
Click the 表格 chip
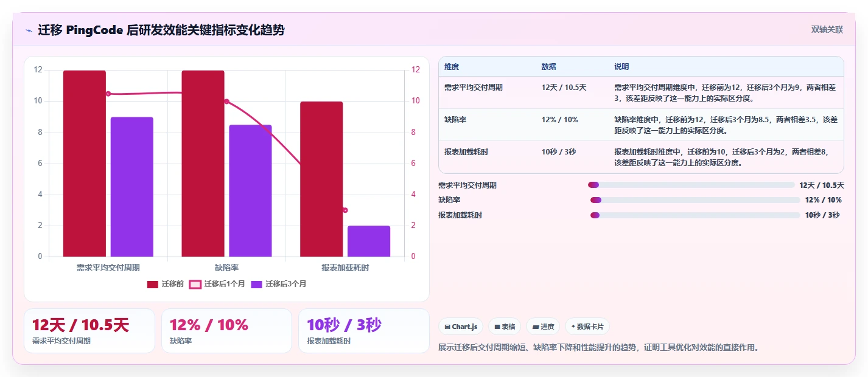click(x=504, y=327)
